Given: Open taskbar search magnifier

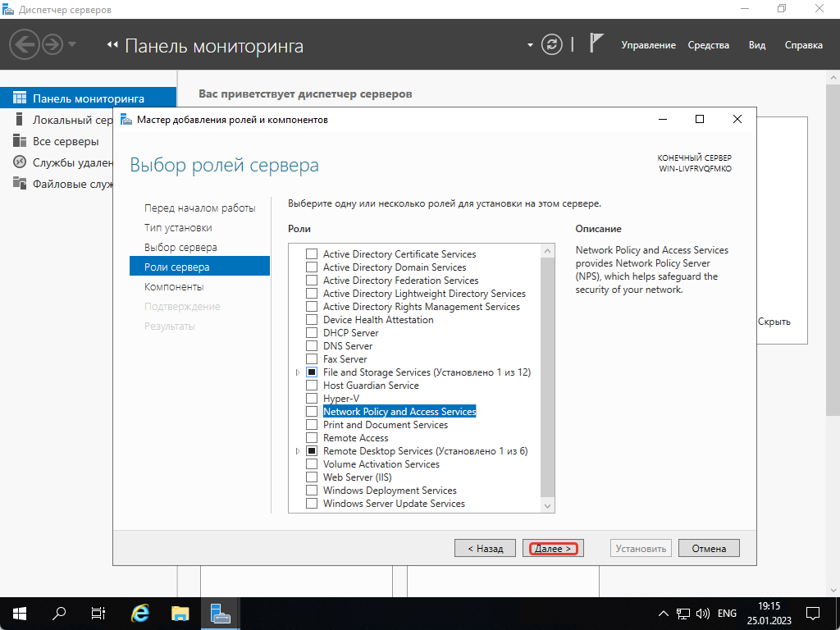Looking at the screenshot, I should click(59, 614).
